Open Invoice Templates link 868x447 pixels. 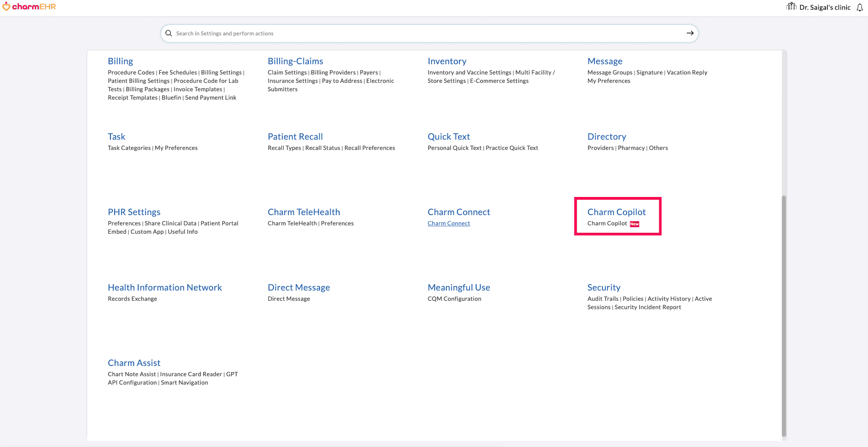click(x=198, y=89)
